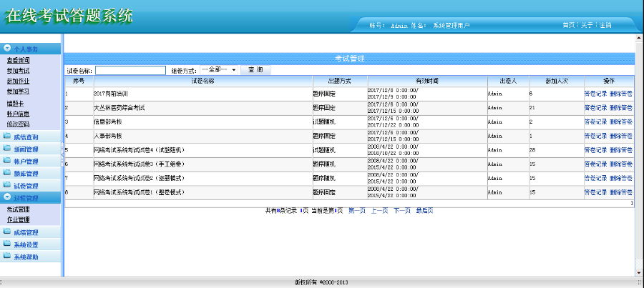Select the 2017岗前培训 exam name cell
Image resolution: width=644 pixels, height=288 pixels.
tap(203, 94)
